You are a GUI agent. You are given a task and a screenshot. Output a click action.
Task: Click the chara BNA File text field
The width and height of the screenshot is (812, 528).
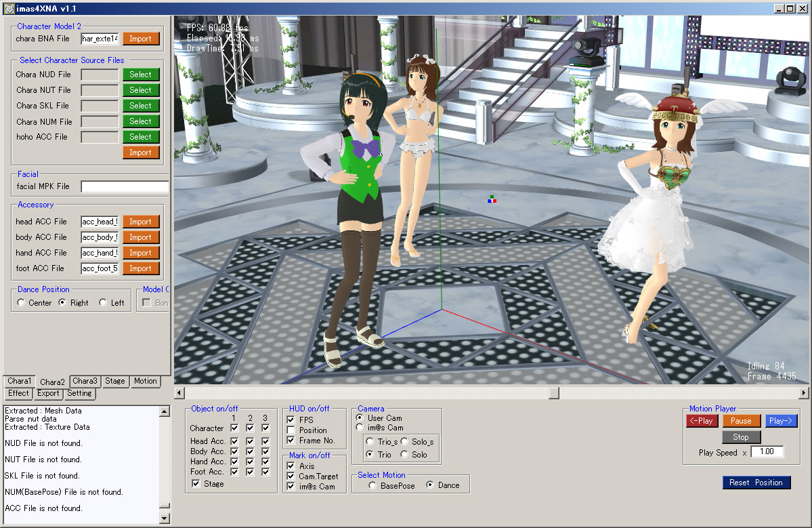[x=100, y=39]
